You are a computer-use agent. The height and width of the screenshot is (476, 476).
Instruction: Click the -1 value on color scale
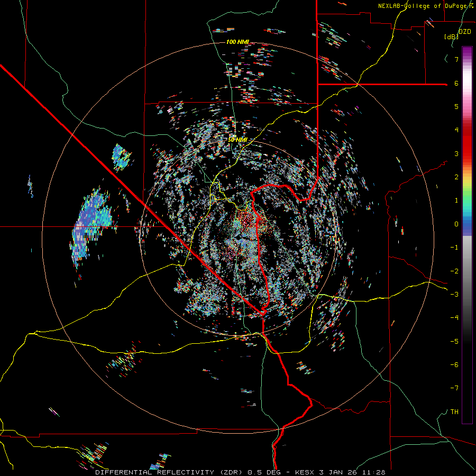(454, 248)
